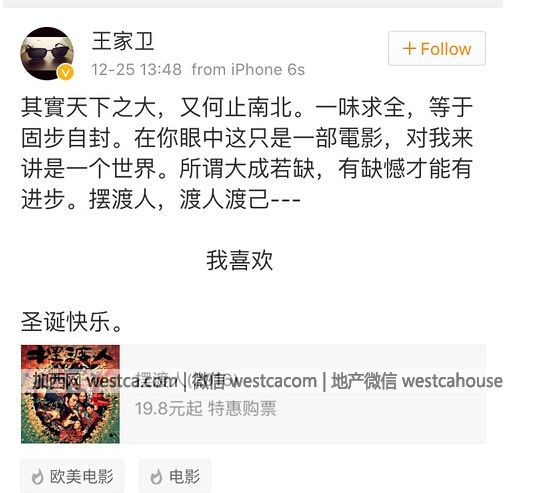Image resolution: width=534 pixels, height=493 pixels.
Task: Click the orange verified badge on avatar
Action: click(x=65, y=72)
